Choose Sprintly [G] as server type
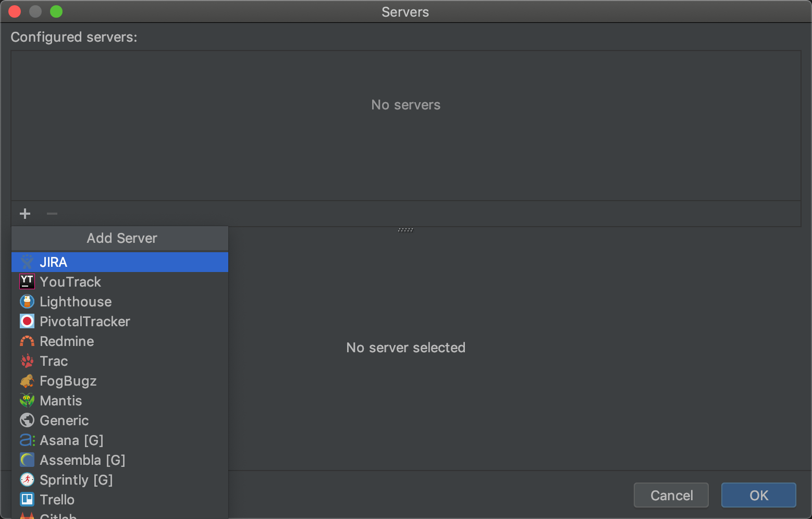The width and height of the screenshot is (812, 519). (77, 480)
